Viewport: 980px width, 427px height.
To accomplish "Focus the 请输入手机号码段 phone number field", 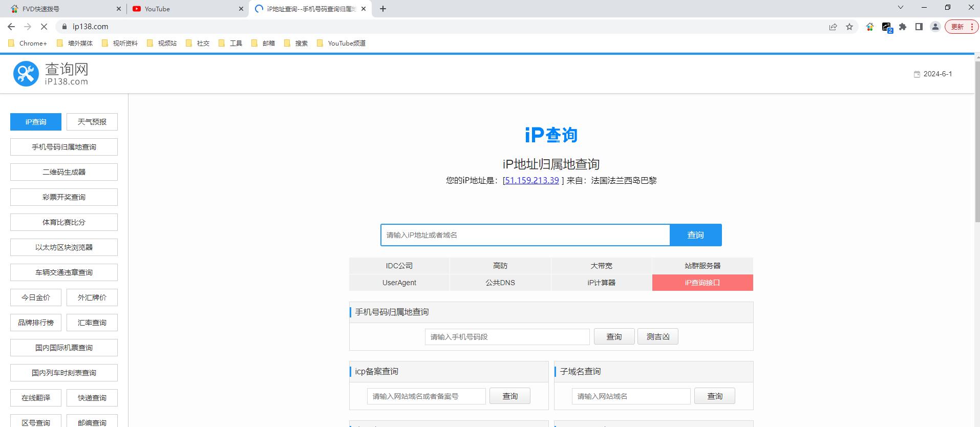I will (507, 337).
